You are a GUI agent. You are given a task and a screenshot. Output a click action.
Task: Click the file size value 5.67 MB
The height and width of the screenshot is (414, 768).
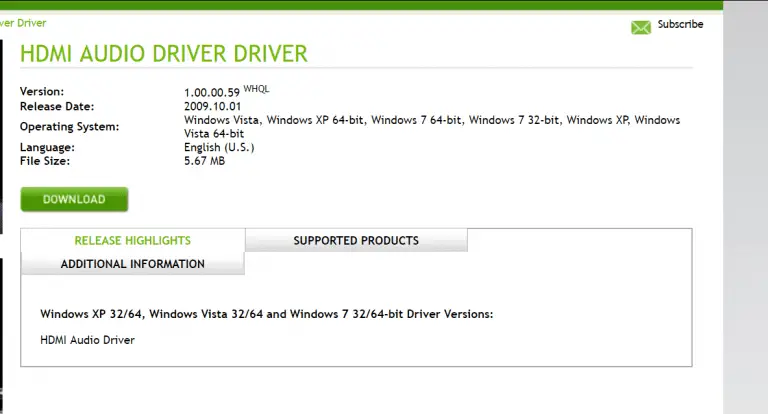pos(204,161)
